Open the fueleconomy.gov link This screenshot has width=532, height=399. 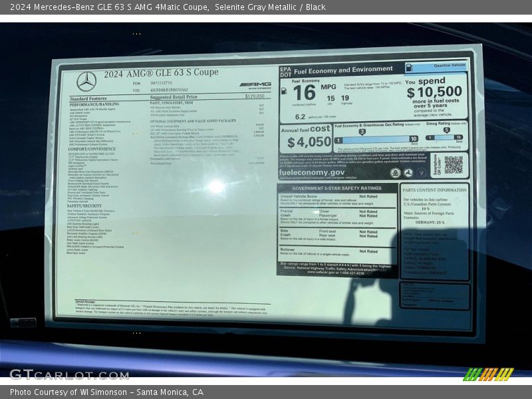click(x=311, y=172)
